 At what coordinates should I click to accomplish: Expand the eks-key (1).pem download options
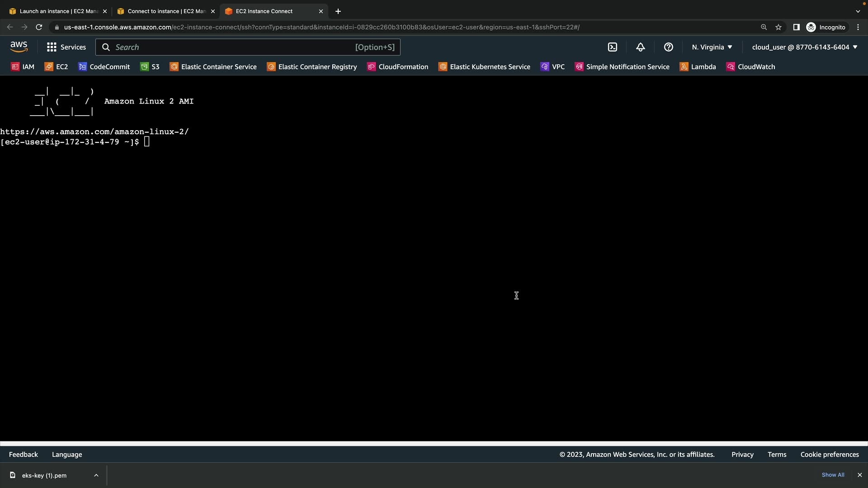pyautogui.click(x=96, y=475)
